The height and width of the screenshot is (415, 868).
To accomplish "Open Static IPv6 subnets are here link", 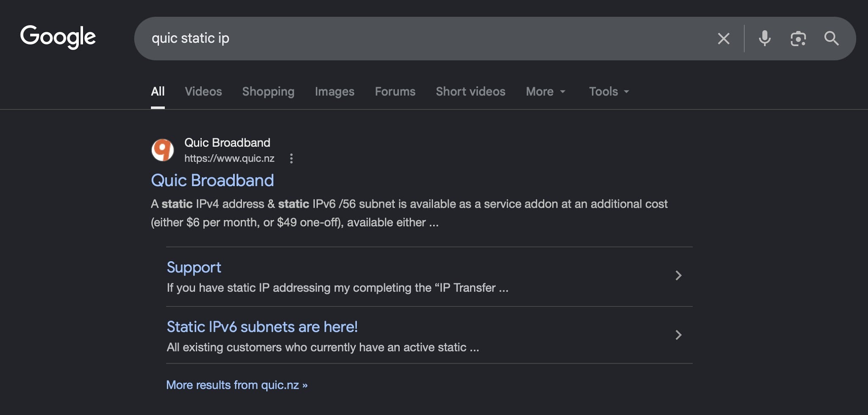I will pyautogui.click(x=262, y=327).
